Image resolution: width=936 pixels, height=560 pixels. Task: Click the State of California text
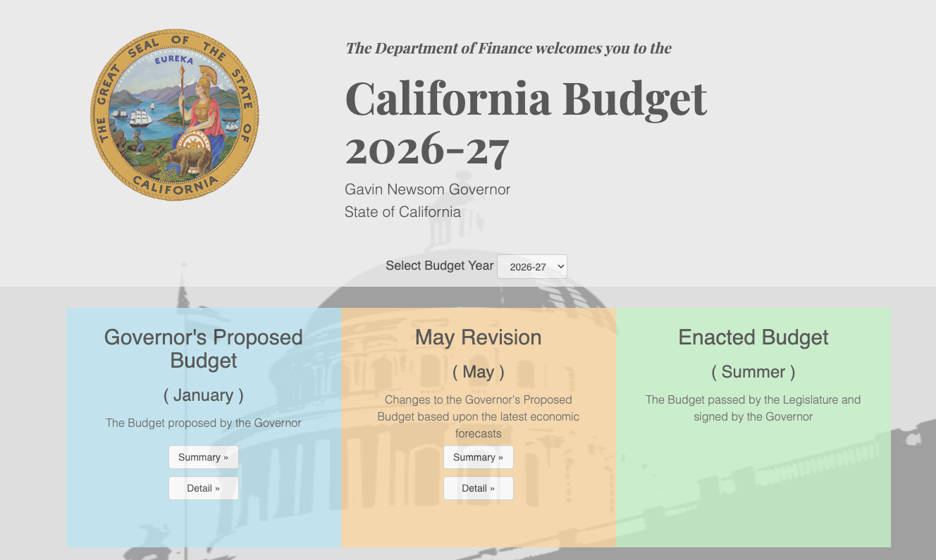coord(402,212)
